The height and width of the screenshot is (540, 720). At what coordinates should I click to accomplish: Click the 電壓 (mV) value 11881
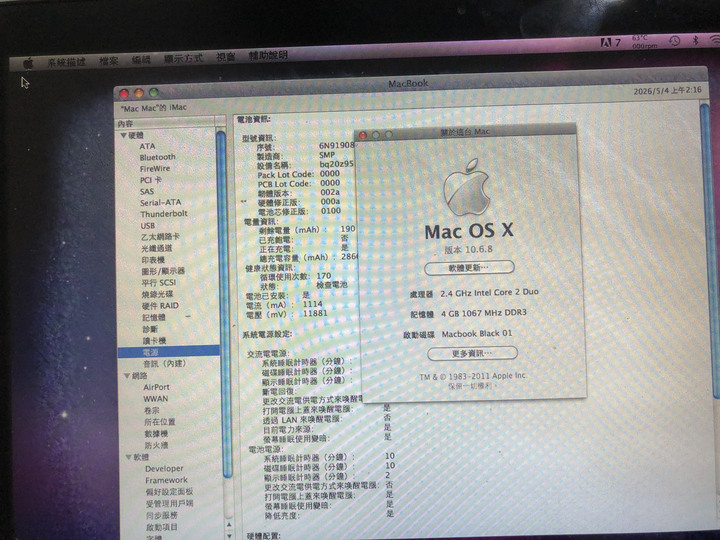[315, 313]
